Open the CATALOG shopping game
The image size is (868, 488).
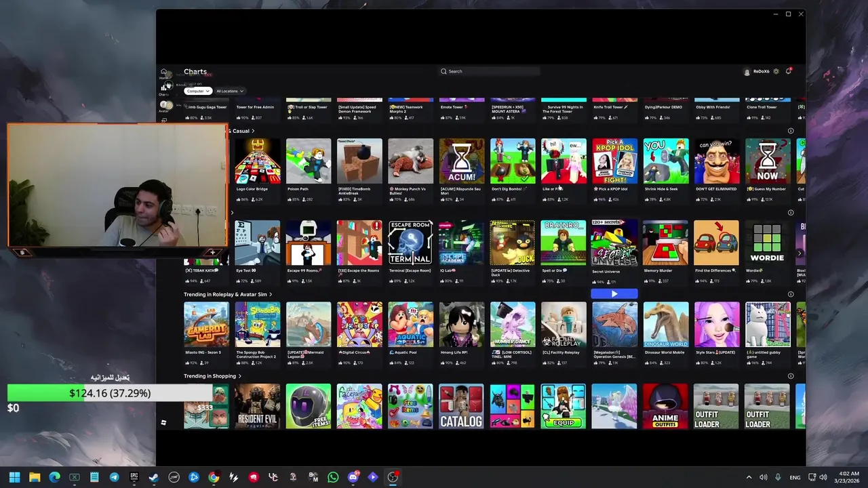coord(461,407)
